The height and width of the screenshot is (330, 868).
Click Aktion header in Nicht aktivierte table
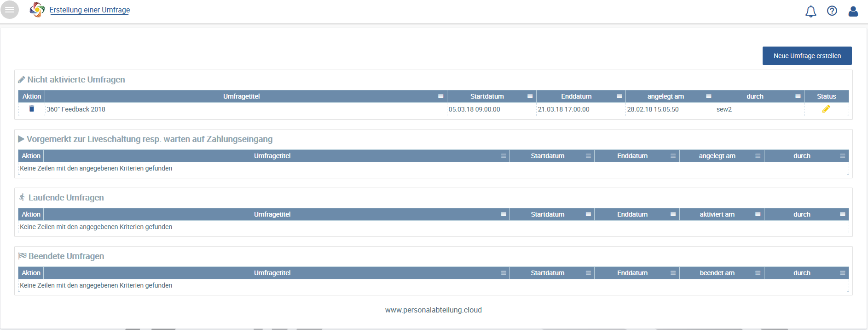click(x=32, y=96)
